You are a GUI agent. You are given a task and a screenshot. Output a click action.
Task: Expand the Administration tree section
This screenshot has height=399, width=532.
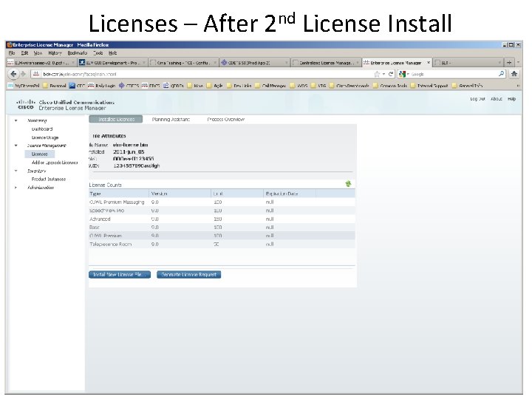click(16, 187)
